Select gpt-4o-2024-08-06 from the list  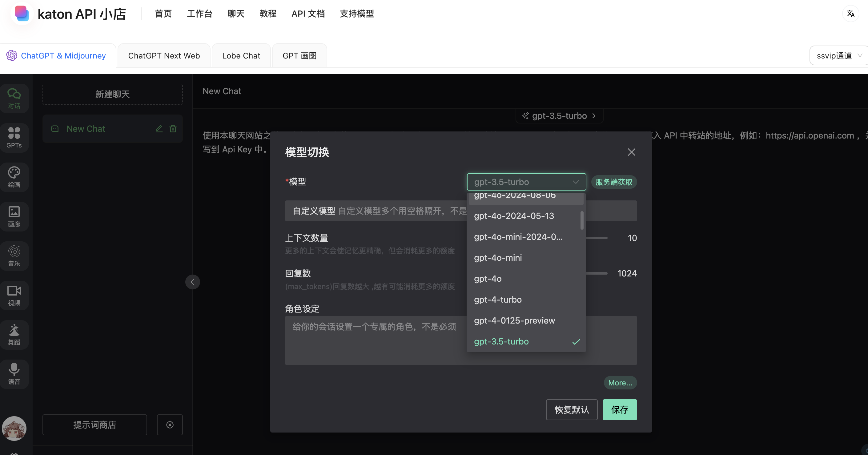point(526,198)
